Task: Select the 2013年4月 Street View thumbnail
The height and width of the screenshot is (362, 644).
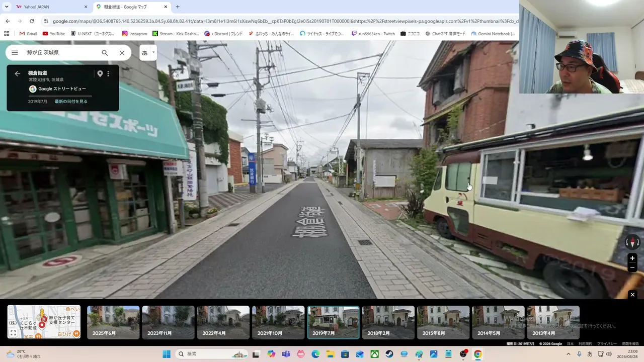Action: tap(553, 322)
